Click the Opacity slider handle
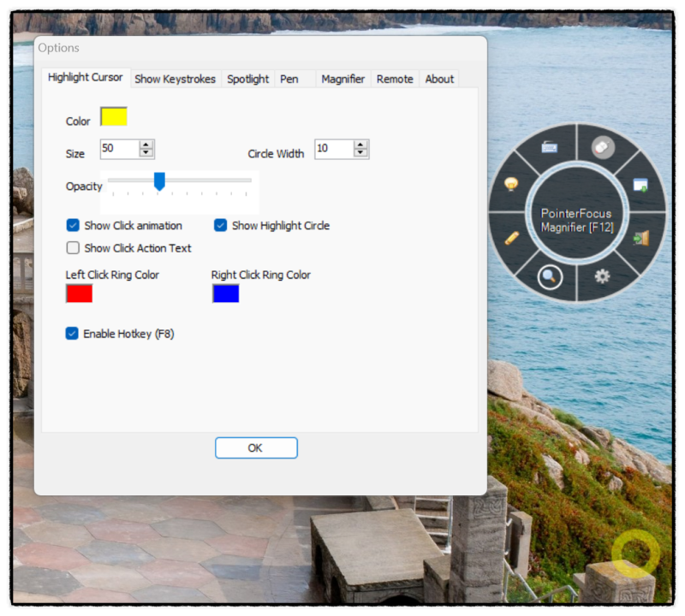Screen dimensions: 685x616 pos(159,181)
